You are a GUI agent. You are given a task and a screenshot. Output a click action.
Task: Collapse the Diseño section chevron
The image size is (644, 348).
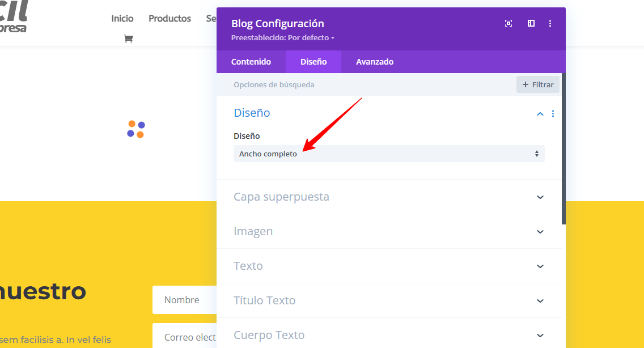pos(540,113)
